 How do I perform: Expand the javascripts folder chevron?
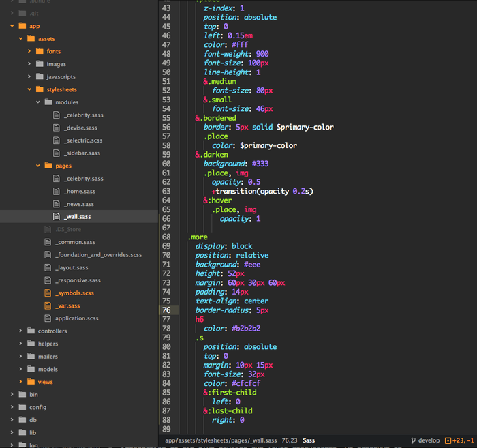(x=29, y=76)
